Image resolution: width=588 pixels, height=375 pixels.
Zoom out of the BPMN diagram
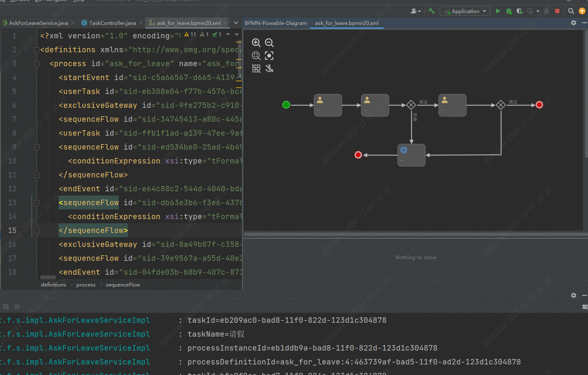click(269, 43)
